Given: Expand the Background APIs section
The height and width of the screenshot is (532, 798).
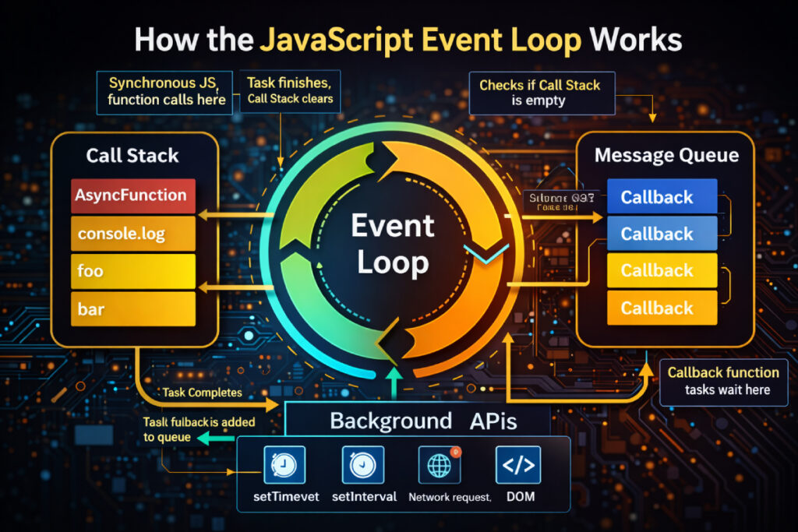Looking at the screenshot, I should (x=425, y=421).
